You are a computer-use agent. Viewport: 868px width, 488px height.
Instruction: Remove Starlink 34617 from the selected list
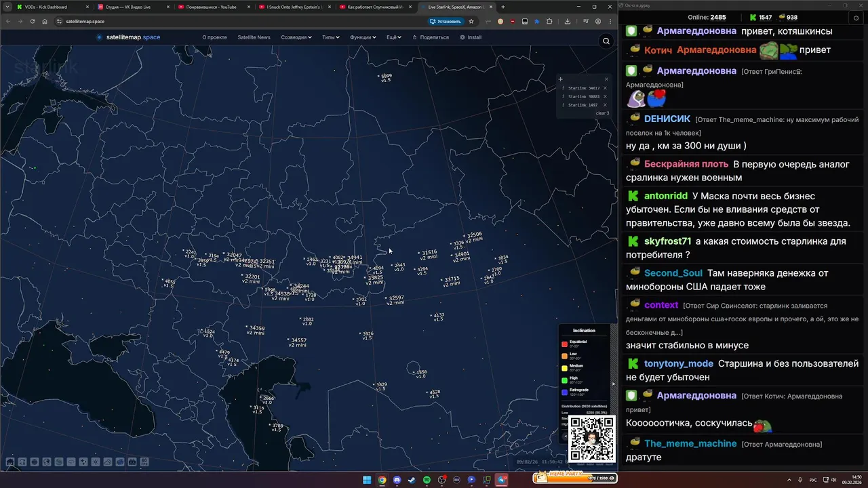tap(605, 88)
